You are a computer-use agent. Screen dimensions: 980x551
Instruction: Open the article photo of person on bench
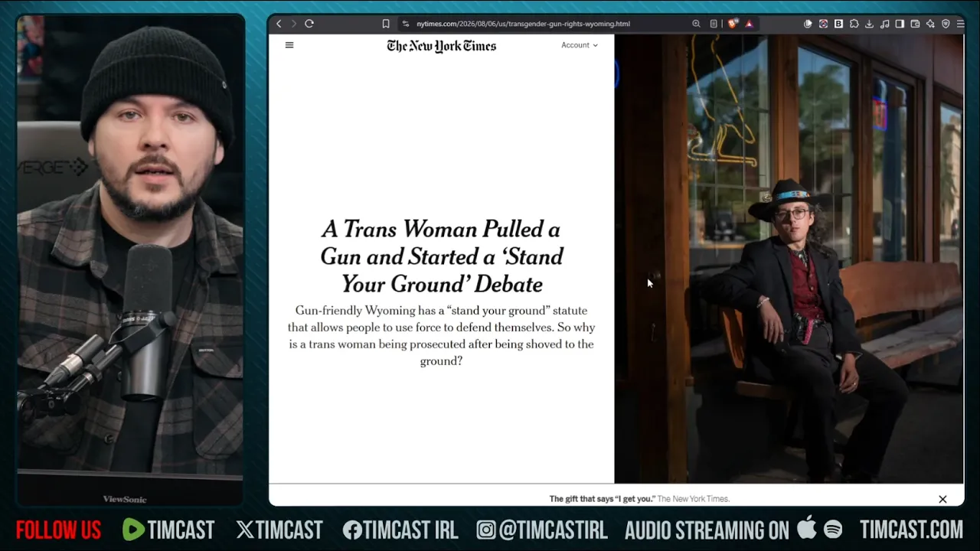(x=789, y=259)
